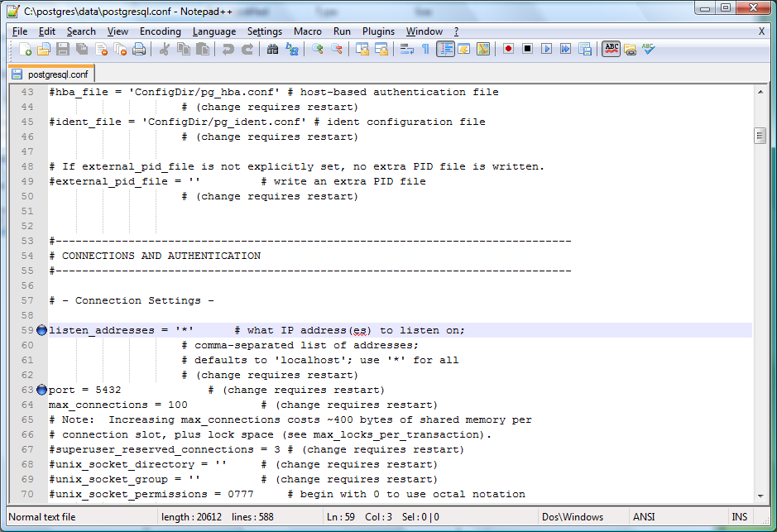Close document with the menu bar X
This screenshot has height=532, width=777.
(761, 31)
